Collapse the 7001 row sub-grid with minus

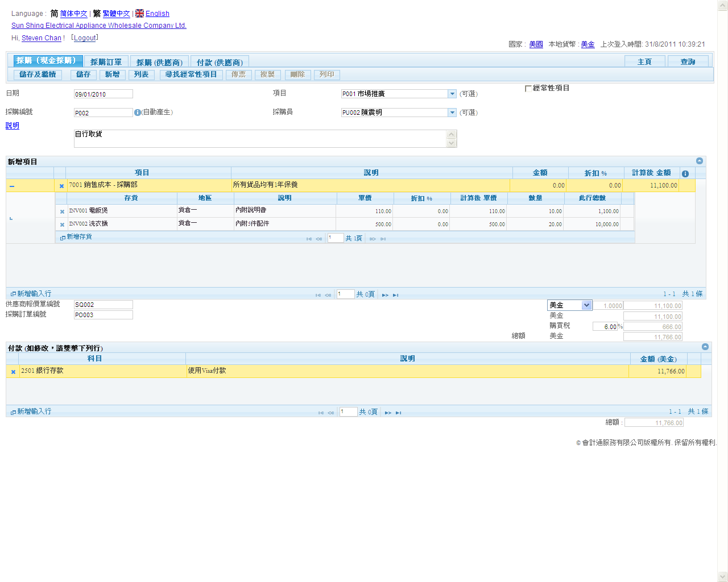click(12, 186)
